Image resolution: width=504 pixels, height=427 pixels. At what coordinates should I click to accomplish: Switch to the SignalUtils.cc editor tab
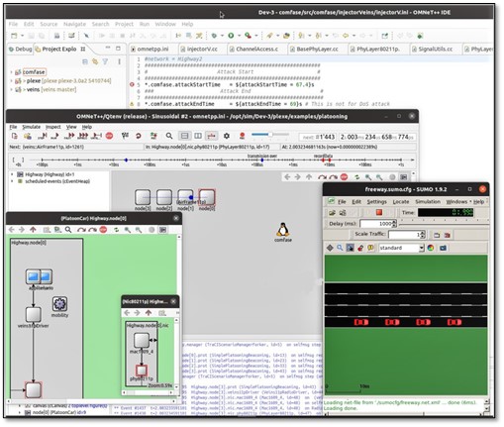435,49
